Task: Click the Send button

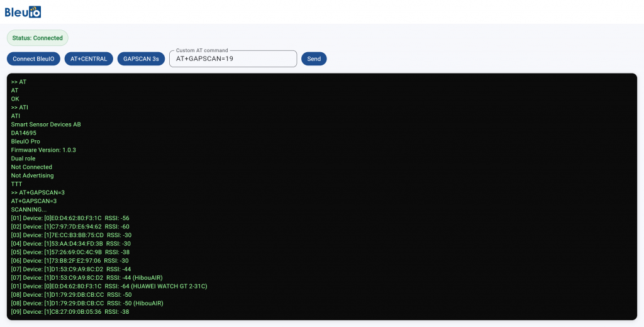Action: [314, 58]
